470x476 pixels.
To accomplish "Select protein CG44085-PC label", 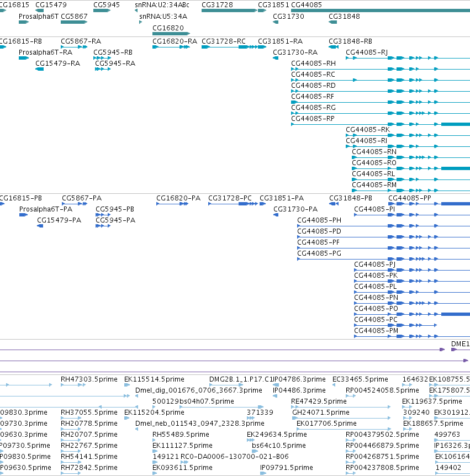I will click(x=376, y=320).
